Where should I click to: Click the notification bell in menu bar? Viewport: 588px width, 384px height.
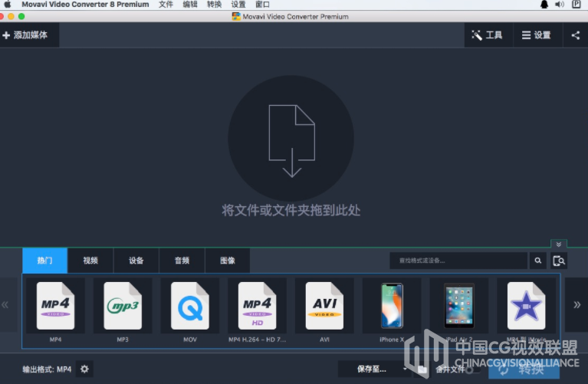544,5
